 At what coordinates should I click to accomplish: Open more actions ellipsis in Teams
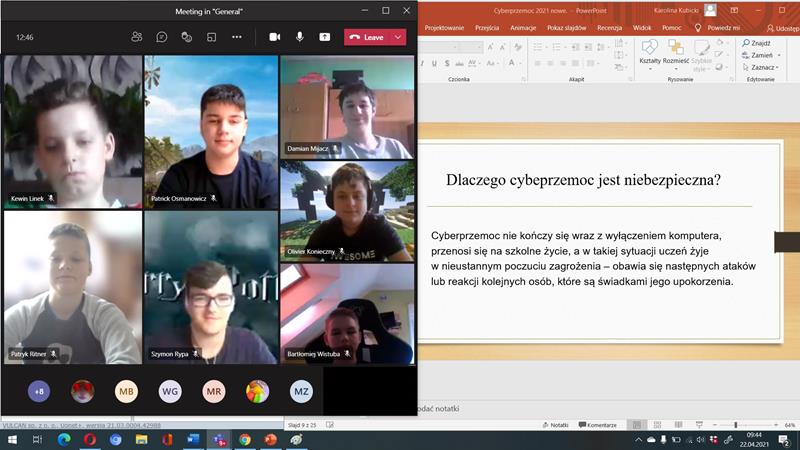[237, 37]
